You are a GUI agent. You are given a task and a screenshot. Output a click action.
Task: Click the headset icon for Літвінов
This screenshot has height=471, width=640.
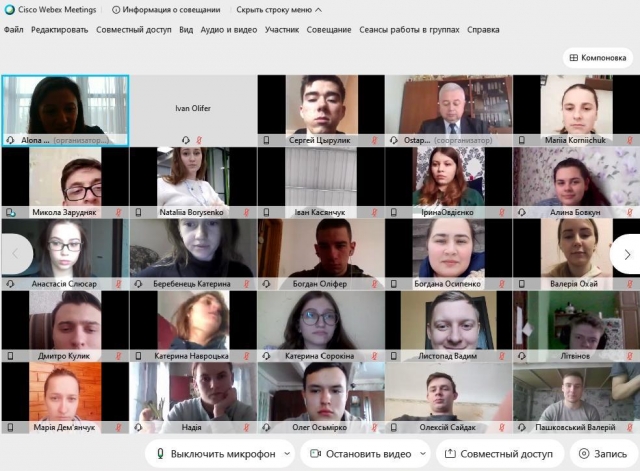pyautogui.click(x=522, y=356)
